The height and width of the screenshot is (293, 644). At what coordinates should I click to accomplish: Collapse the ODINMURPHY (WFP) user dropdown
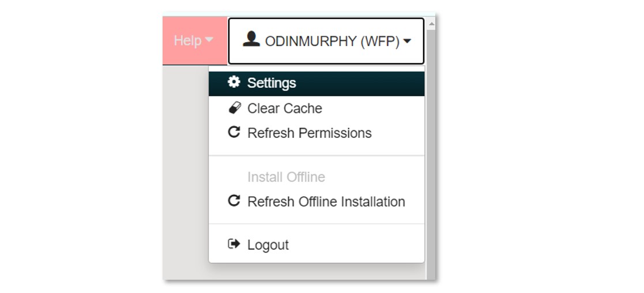[x=326, y=41]
